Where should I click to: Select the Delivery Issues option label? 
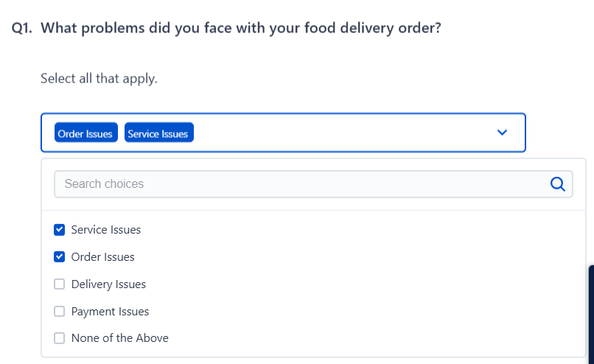108,284
